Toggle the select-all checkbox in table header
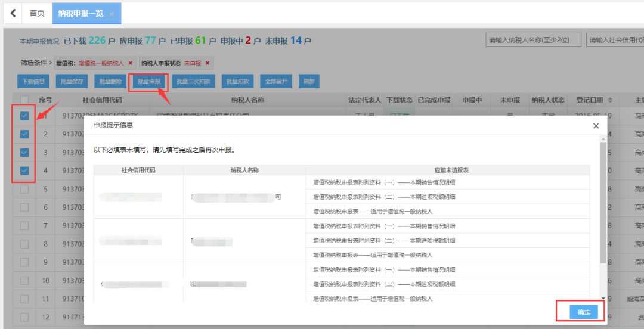Image resolution: width=644 pixels, height=329 pixels. [x=24, y=100]
